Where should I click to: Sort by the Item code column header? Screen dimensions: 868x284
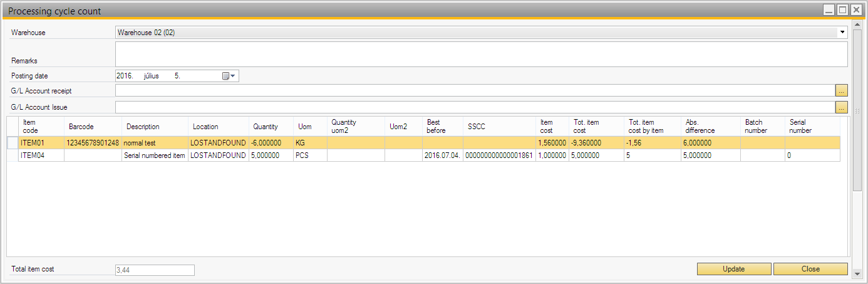pyautogui.click(x=30, y=126)
